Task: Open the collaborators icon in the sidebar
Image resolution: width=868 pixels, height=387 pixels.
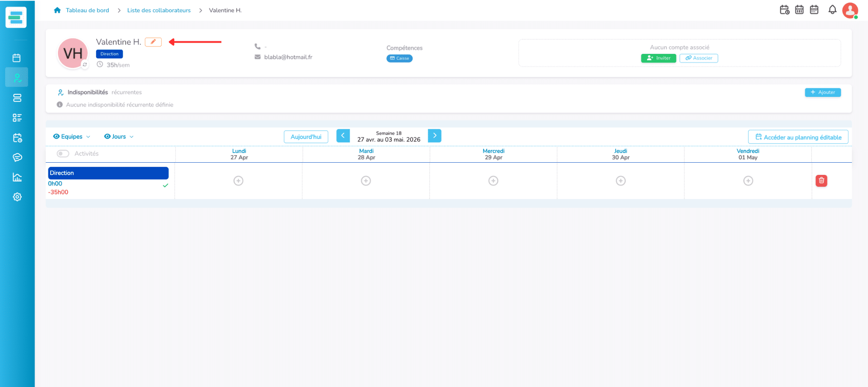Action: [x=17, y=77]
